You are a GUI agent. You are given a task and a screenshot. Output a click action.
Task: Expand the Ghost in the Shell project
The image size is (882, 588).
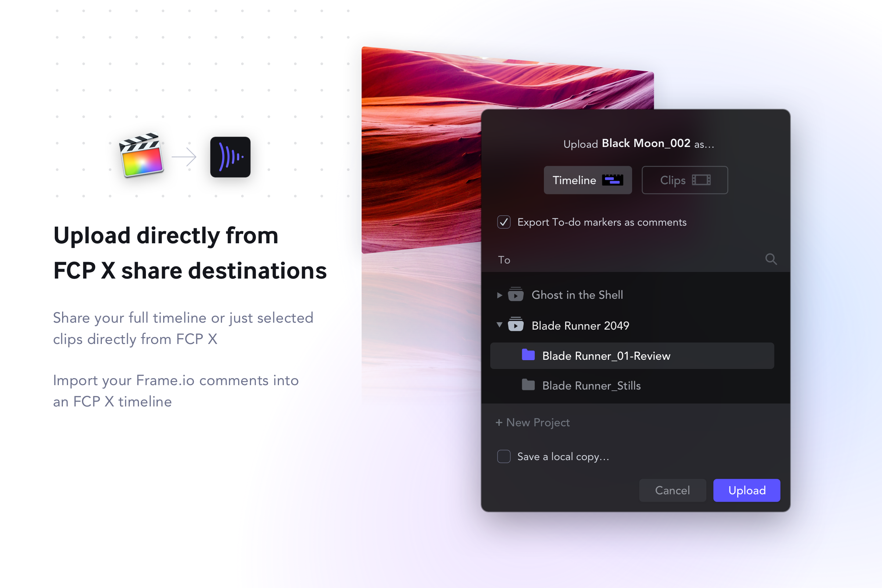499,295
